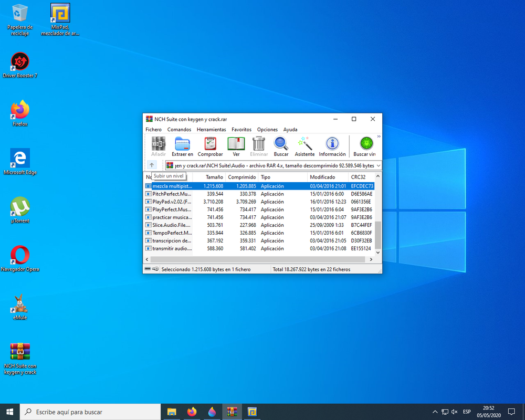Sort list by Comprimido column
The image size is (525, 420).
tap(241, 177)
